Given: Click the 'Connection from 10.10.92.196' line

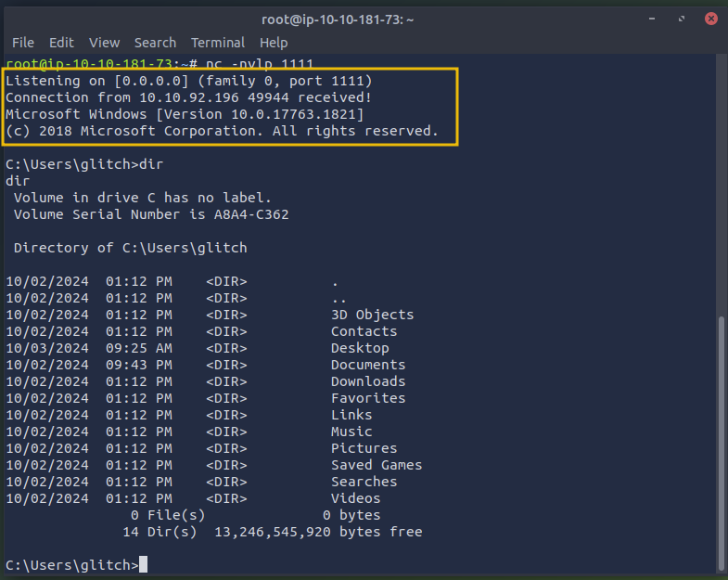Looking at the screenshot, I should [188, 97].
